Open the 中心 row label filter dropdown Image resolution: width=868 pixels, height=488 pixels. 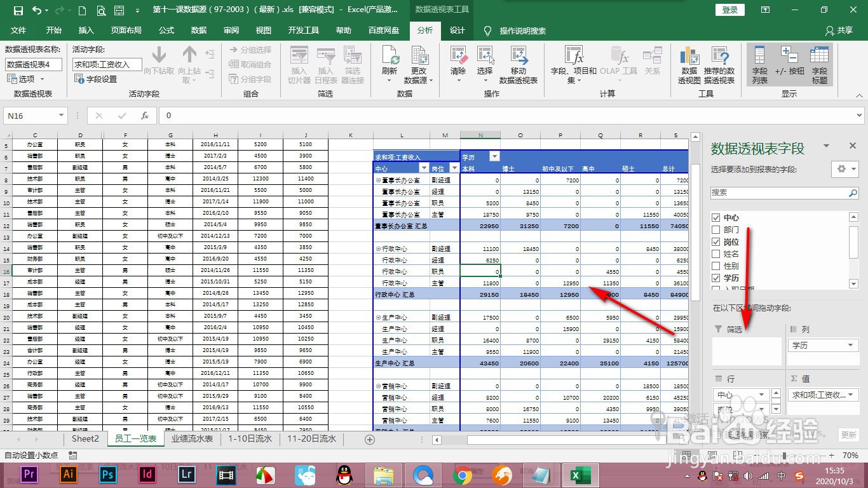424,168
